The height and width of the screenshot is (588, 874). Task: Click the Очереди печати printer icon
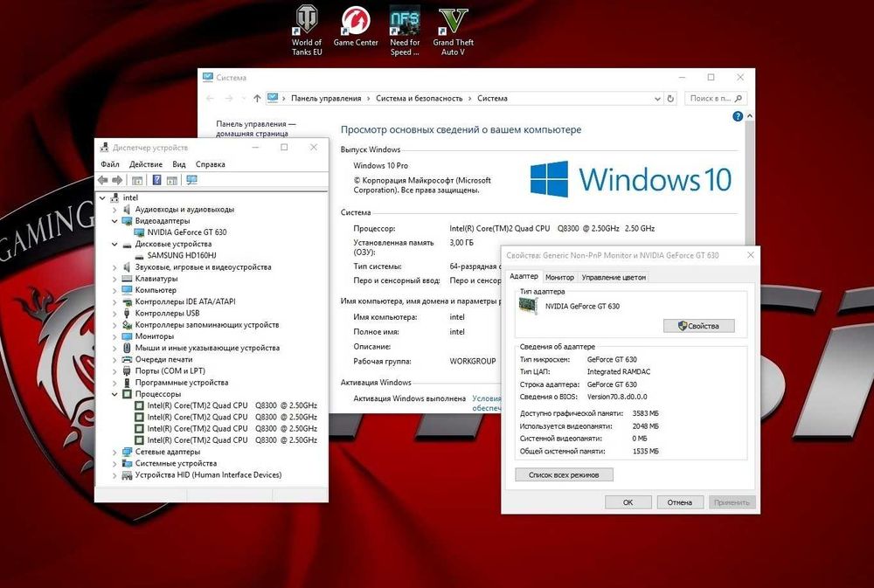(127, 359)
